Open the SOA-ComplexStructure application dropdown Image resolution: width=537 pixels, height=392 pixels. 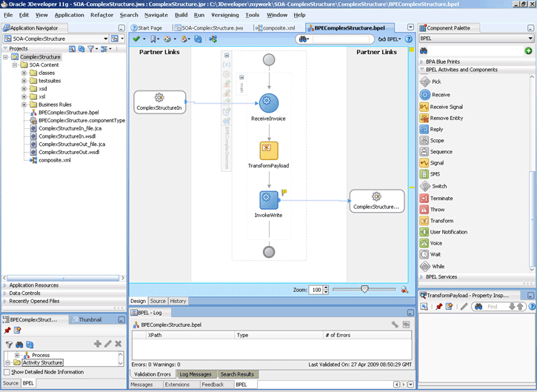[105, 39]
